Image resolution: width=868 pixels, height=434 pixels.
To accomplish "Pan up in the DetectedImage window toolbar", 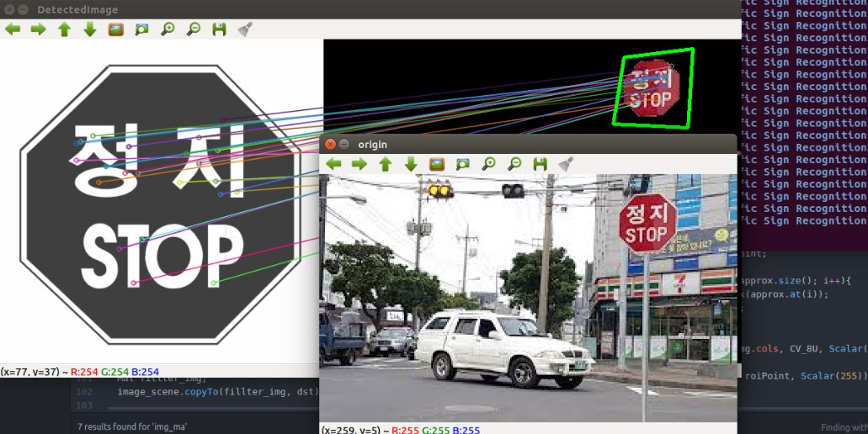I will click(x=64, y=29).
